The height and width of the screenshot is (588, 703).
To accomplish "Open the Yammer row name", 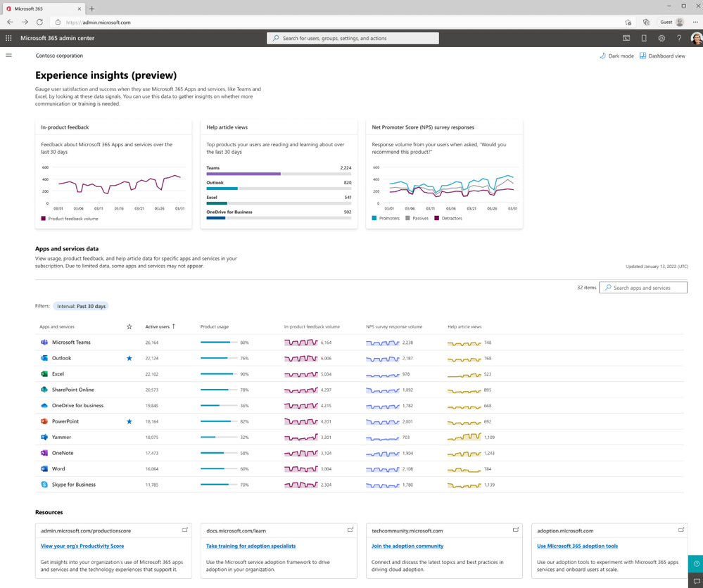I will pos(61,437).
